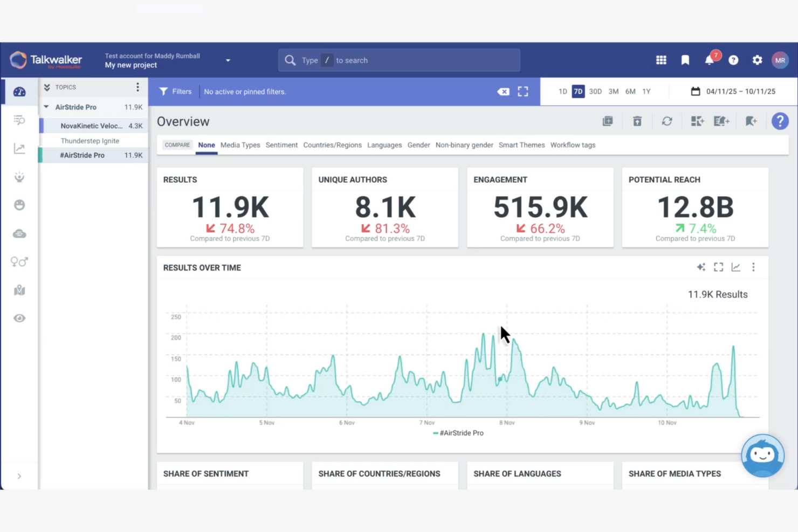Click the trash delete icon in Overview
Screen dimensions: 798x532
(637, 121)
